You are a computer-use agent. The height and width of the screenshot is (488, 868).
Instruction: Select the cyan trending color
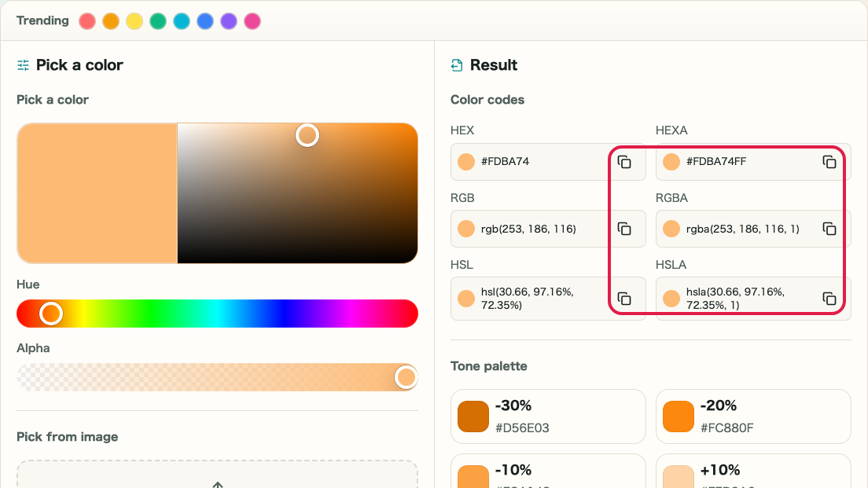(182, 21)
